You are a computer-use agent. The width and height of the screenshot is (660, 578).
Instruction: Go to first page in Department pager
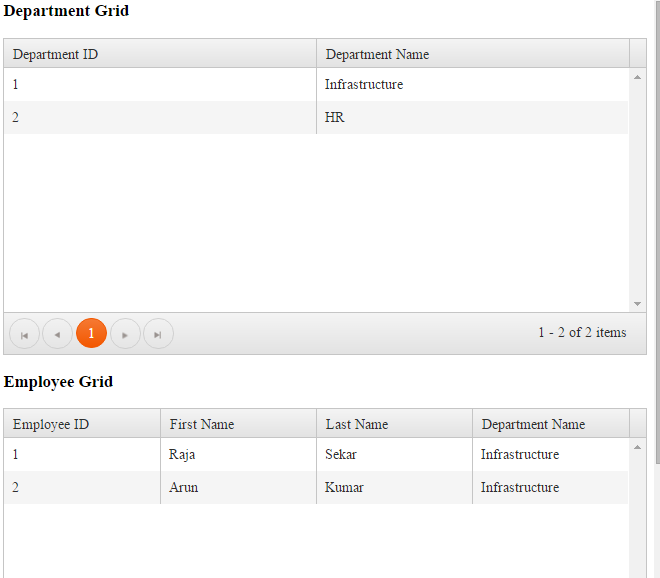[x=24, y=334]
